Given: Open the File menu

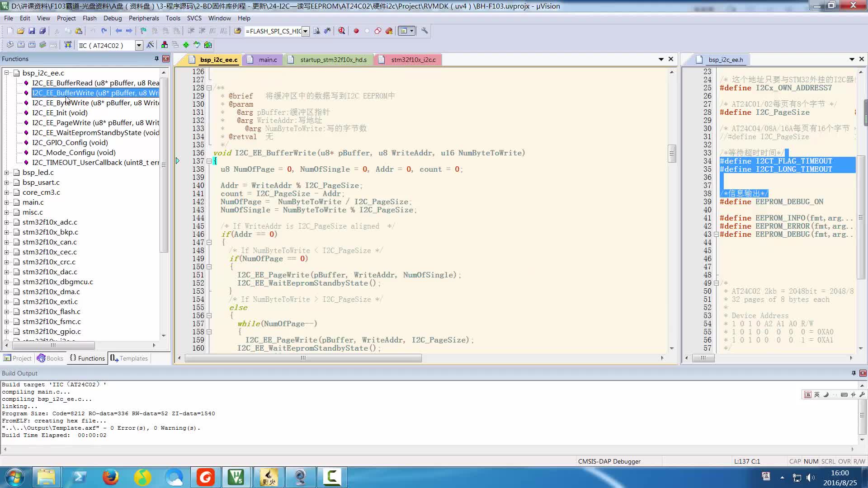Looking at the screenshot, I should 9,18.
